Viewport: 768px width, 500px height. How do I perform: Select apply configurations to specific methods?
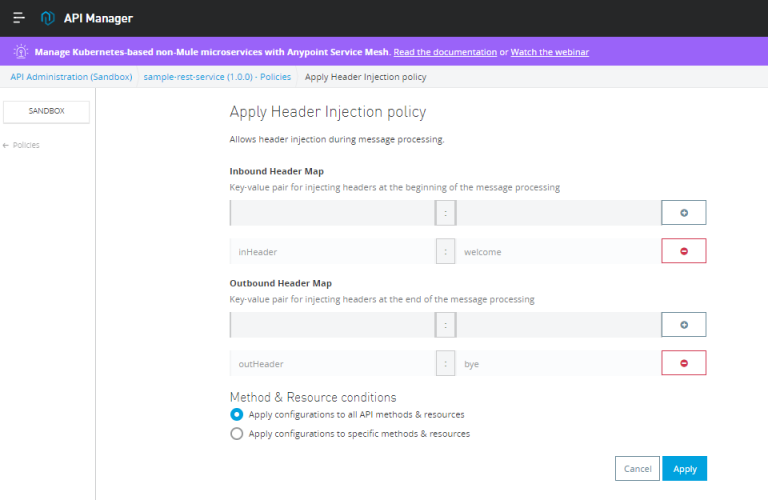(x=237, y=433)
